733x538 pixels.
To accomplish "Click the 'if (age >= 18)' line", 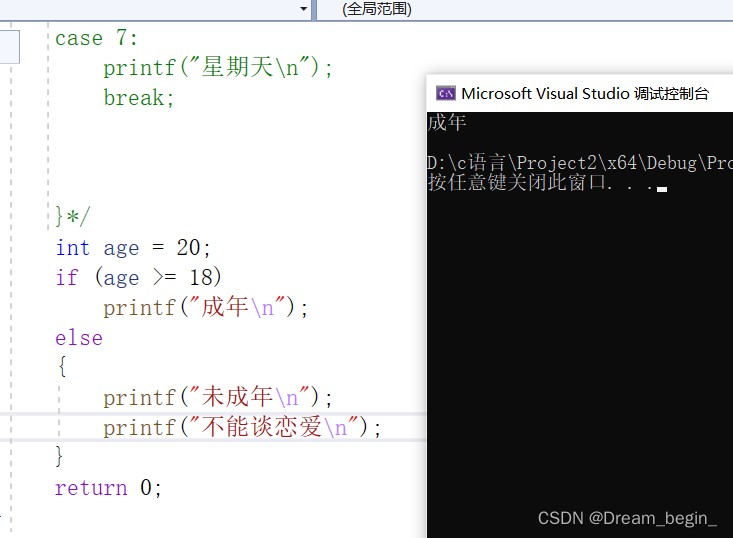I will (138, 278).
